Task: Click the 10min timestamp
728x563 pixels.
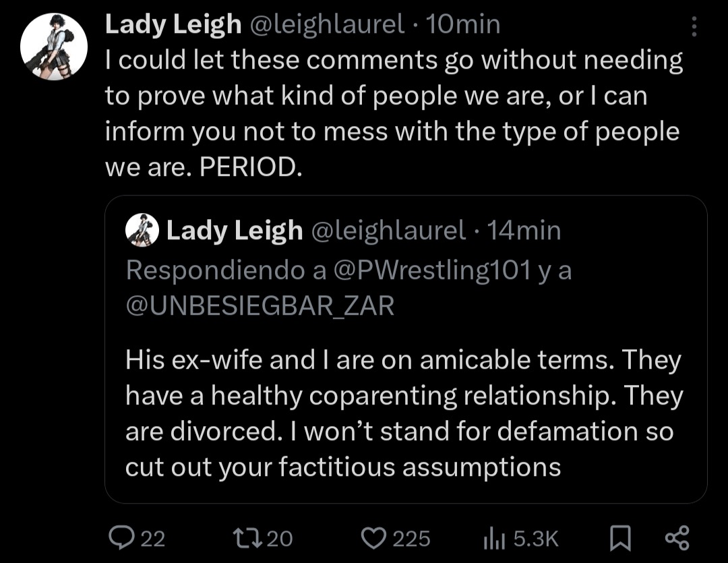Action: [x=464, y=25]
